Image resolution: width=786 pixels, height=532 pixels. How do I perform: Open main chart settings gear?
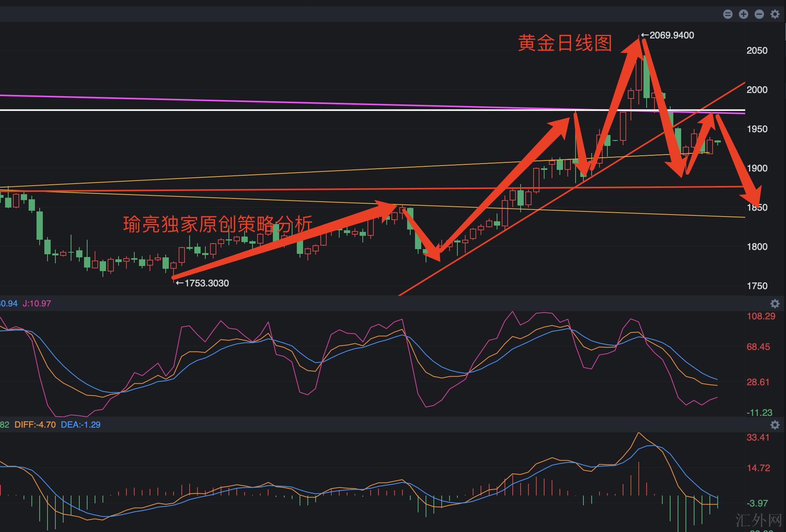click(775, 15)
